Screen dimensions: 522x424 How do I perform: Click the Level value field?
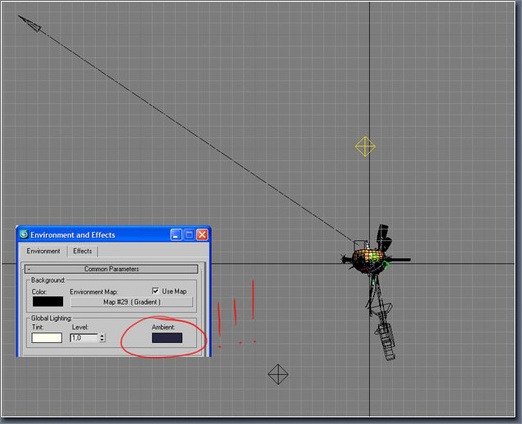pos(84,338)
